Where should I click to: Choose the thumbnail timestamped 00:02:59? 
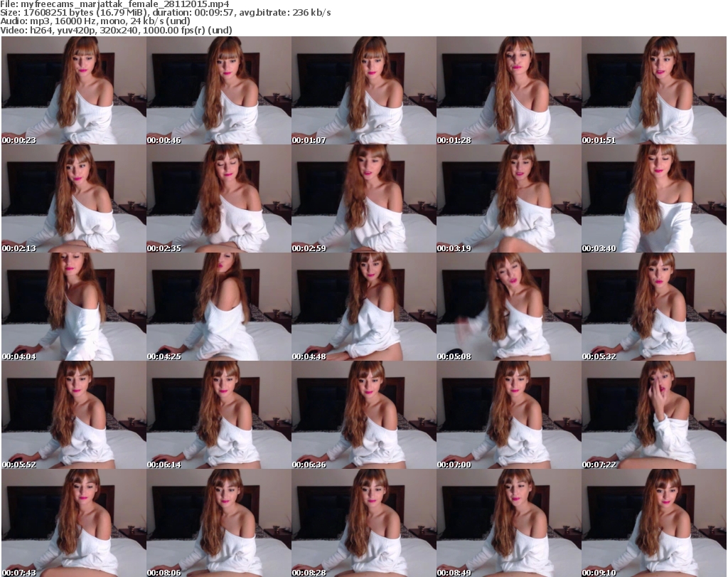[363, 198]
